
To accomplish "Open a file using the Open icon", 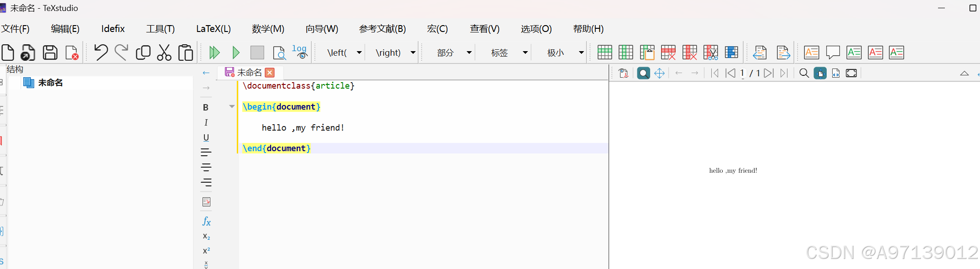I will (x=28, y=53).
